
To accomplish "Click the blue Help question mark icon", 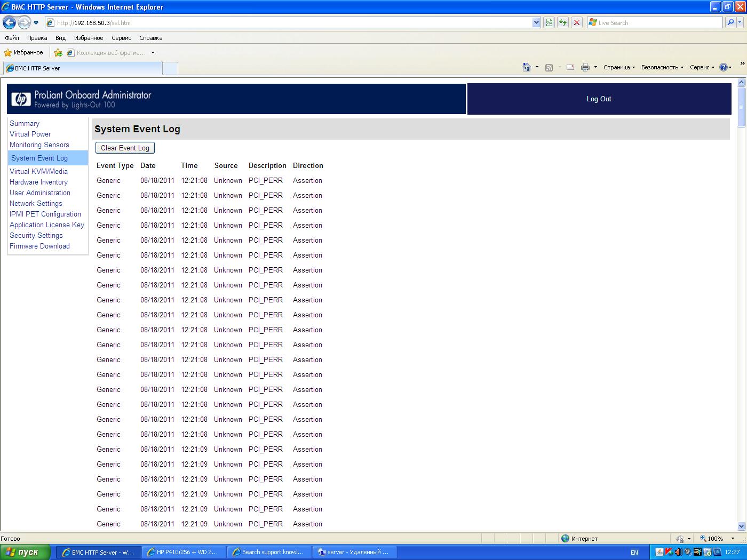I will coord(723,67).
